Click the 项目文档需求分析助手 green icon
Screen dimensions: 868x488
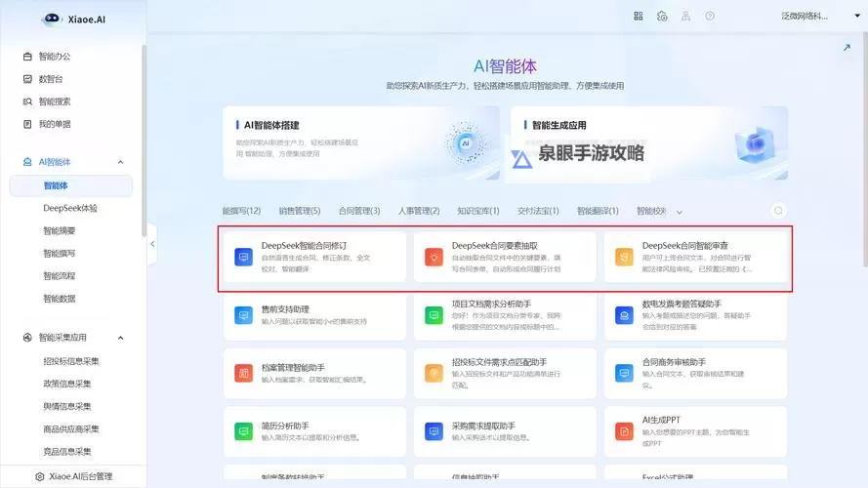[434, 315]
